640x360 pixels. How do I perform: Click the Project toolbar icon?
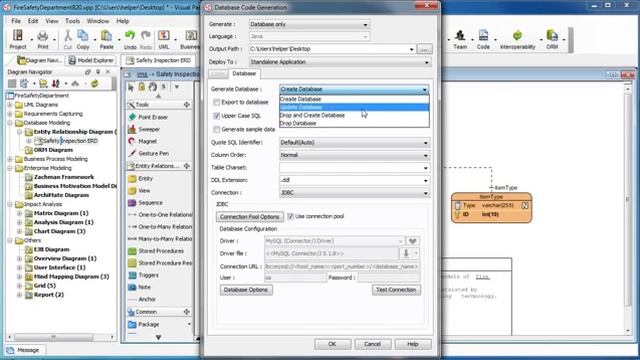coord(18,40)
